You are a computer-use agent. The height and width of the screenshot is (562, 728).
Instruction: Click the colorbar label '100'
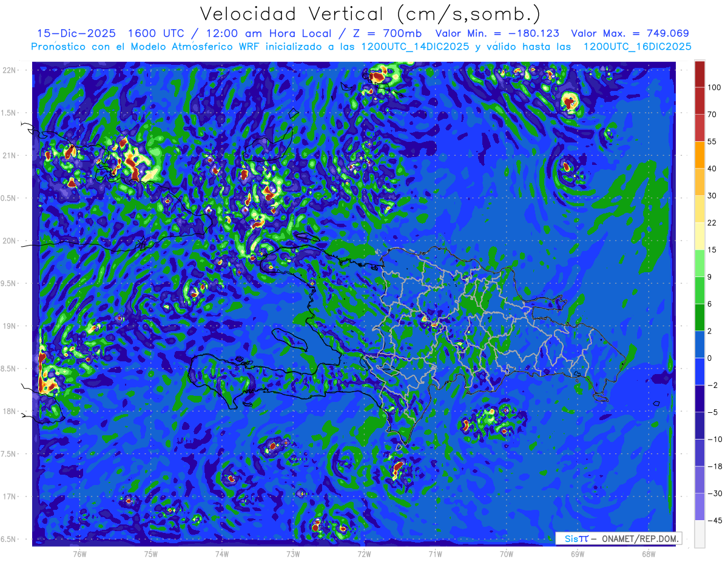(714, 87)
